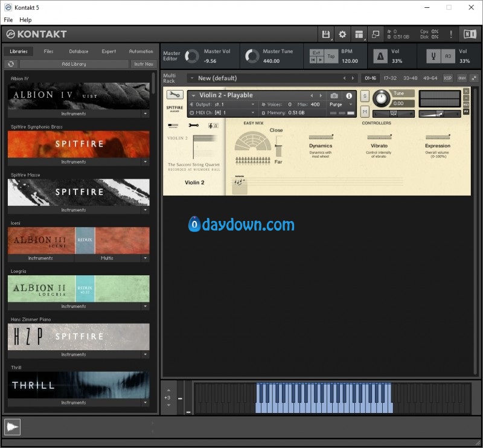Open Albion IV Instruments dropdown arrow
This screenshot has width=483, height=448.
tap(145, 114)
